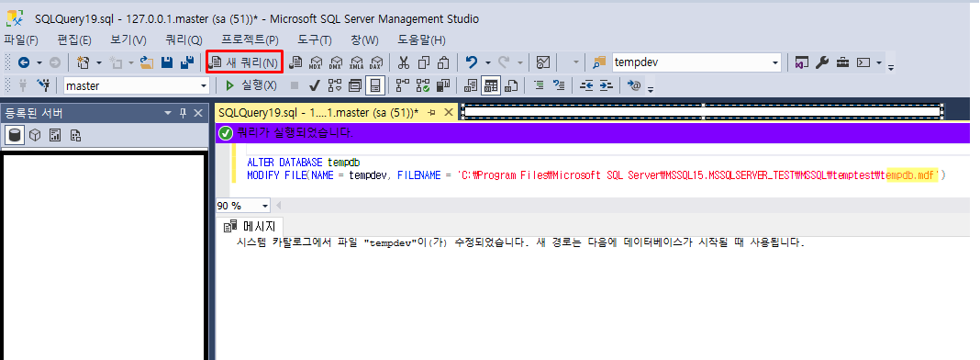Expand the command window dropdown arrow
Viewport: 980px width, 360px height.
(x=879, y=62)
